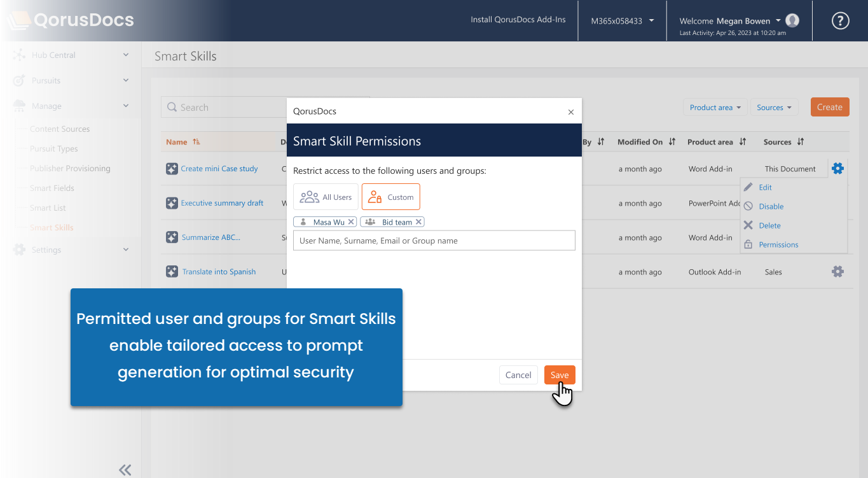Click the Settings gear icon in sidebar
Image resolution: width=868 pixels, height=478 pixels.
(x=19, y=250)
